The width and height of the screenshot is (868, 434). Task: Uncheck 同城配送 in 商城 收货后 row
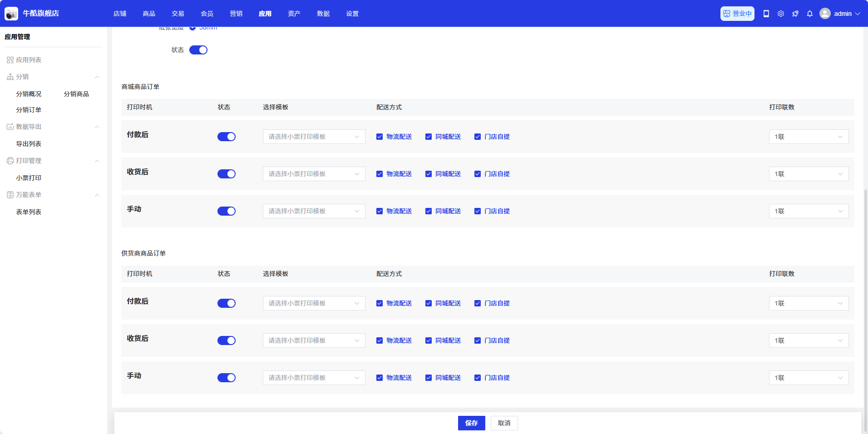point(429,174)
